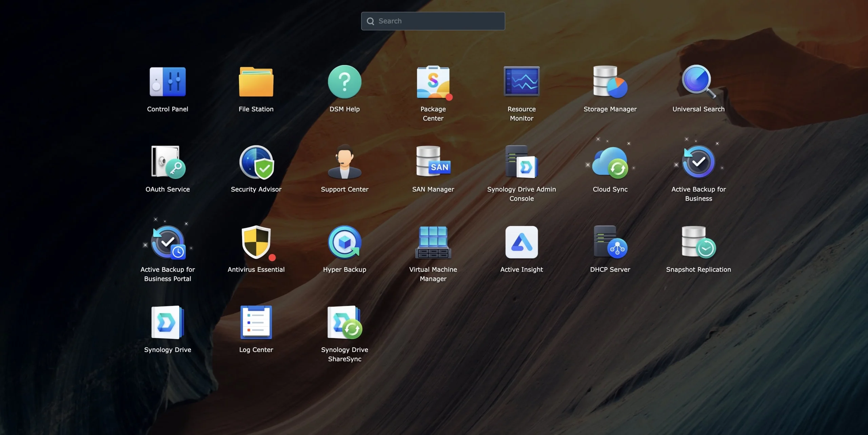Open the OAuth Service app
The height and width of the screenshot is (435, 868).
167,162
